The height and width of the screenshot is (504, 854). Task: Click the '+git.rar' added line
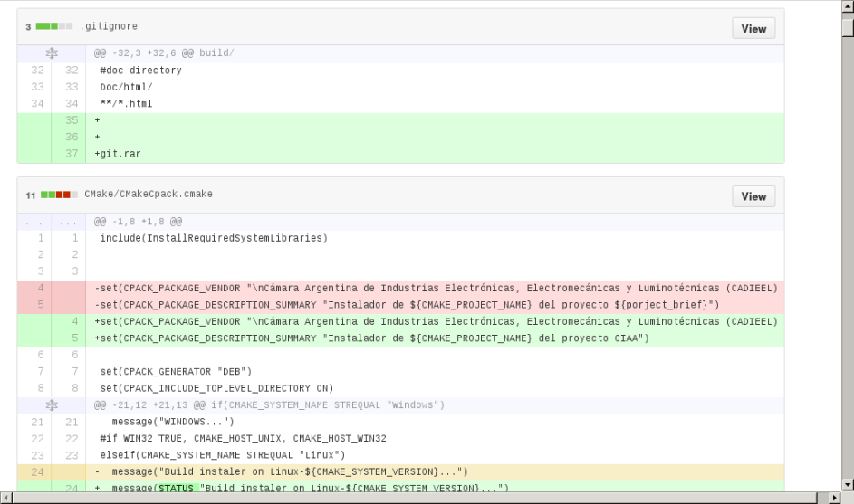tap(435, 154)
